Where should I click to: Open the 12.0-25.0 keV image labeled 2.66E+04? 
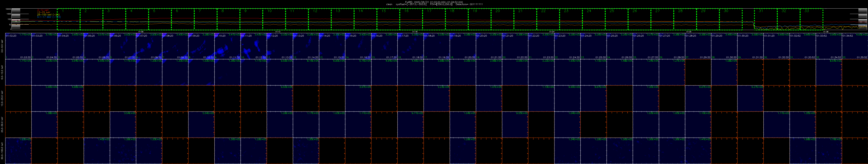44,98
